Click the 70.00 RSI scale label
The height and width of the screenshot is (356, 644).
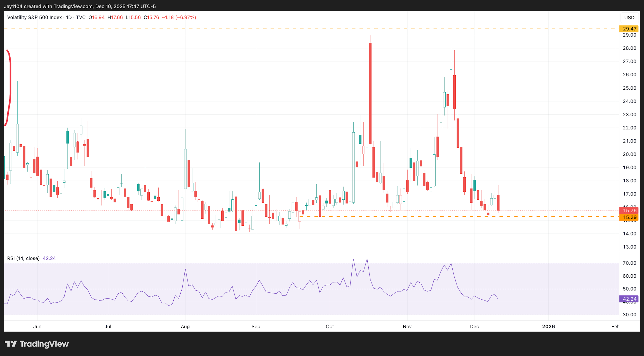pos(629,263)
